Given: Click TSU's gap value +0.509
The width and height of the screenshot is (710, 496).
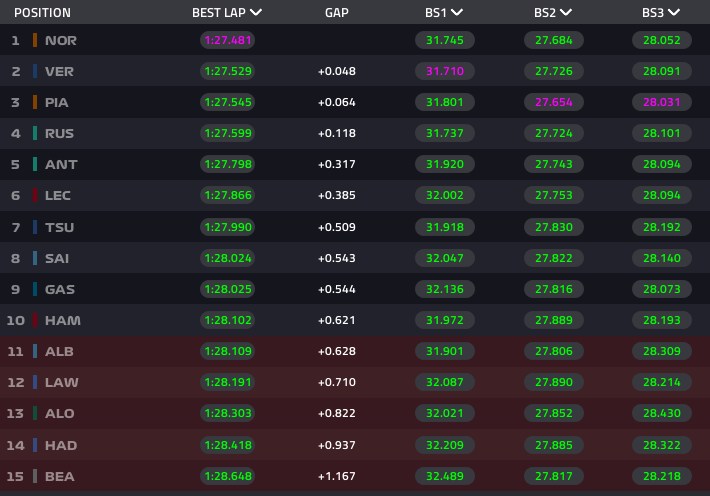Looking at the screenshot, I should click(x=336, y=227).
